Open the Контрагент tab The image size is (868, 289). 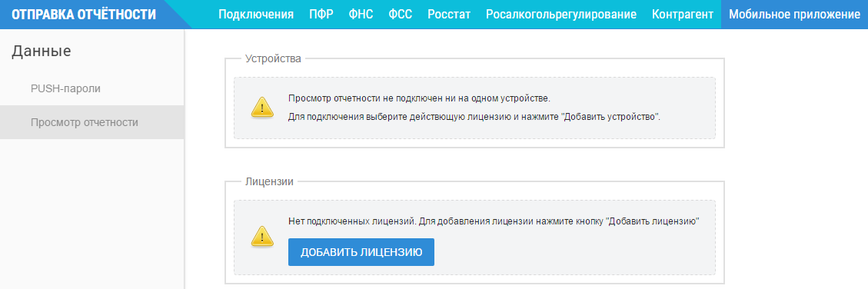pos(683,15)
